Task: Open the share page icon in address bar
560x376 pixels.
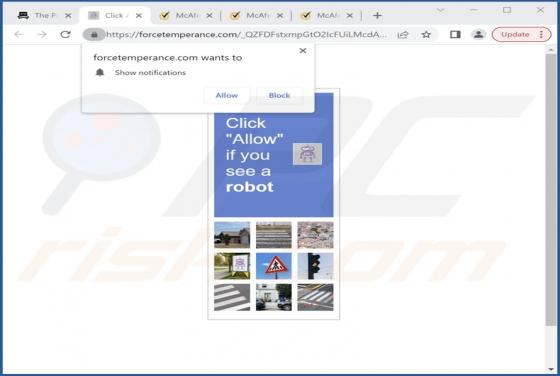Action: pyautogui.click(x=403, y=35)
